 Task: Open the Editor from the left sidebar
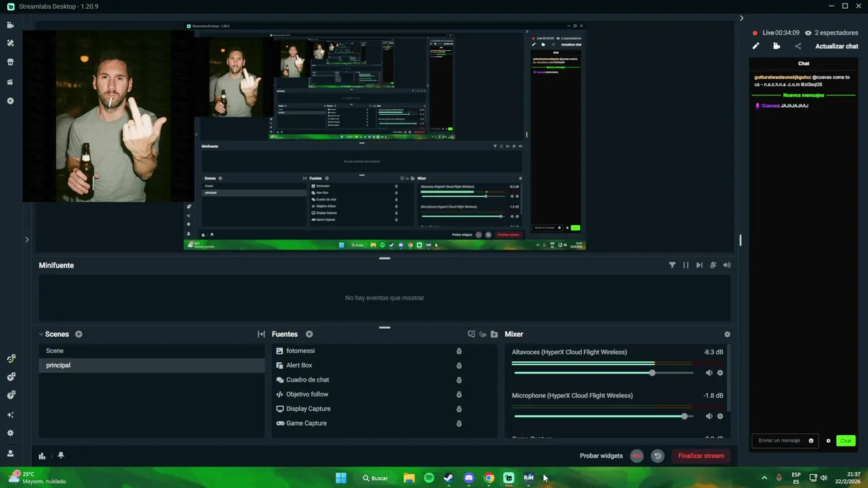point(10,25)
